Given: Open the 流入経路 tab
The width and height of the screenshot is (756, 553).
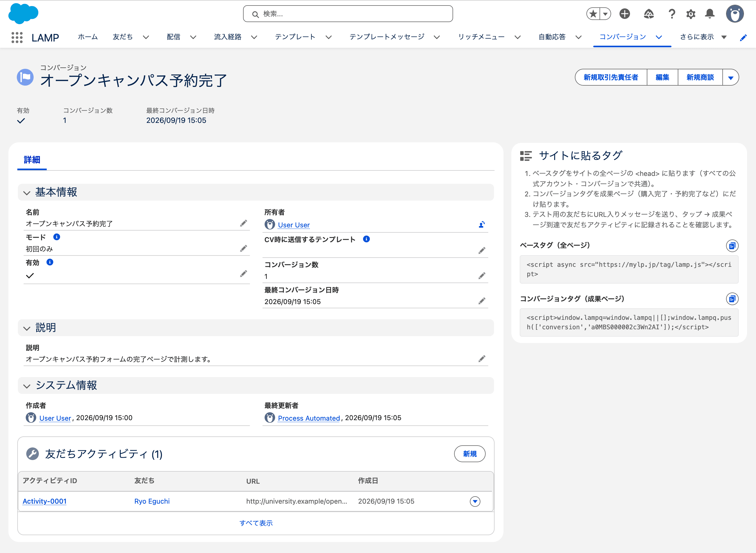Looking at the screenshot, I should point(228,37).
